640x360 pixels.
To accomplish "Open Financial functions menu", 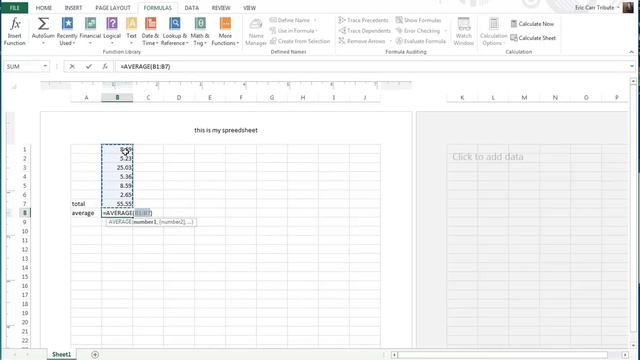I will coord(90,31).
